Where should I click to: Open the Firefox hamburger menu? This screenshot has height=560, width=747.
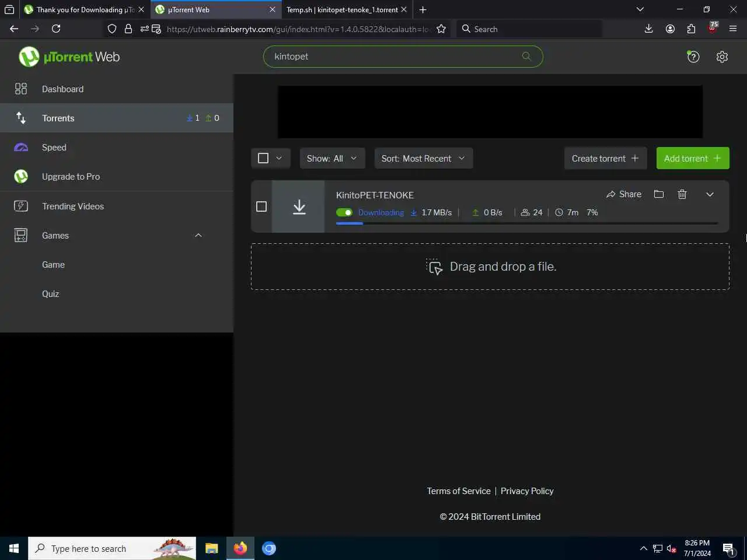click(x=734, y=29)
